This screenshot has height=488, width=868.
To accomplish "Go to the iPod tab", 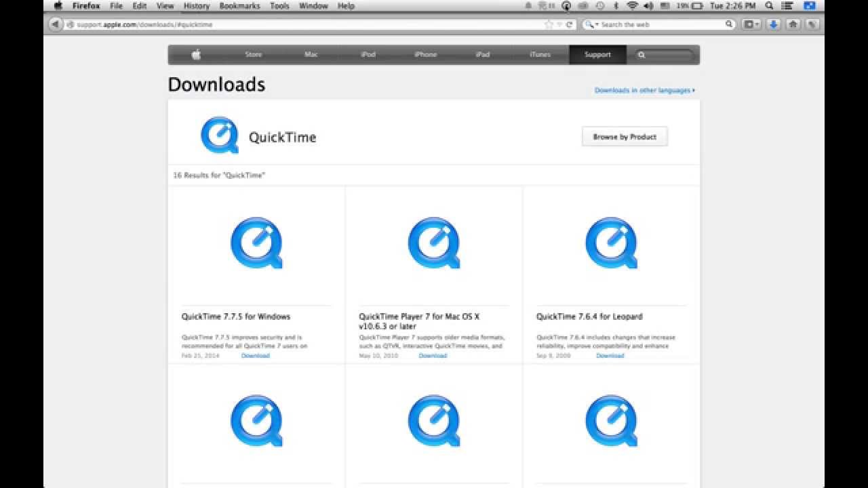I will pyautogui.click(x=368, y=55).
